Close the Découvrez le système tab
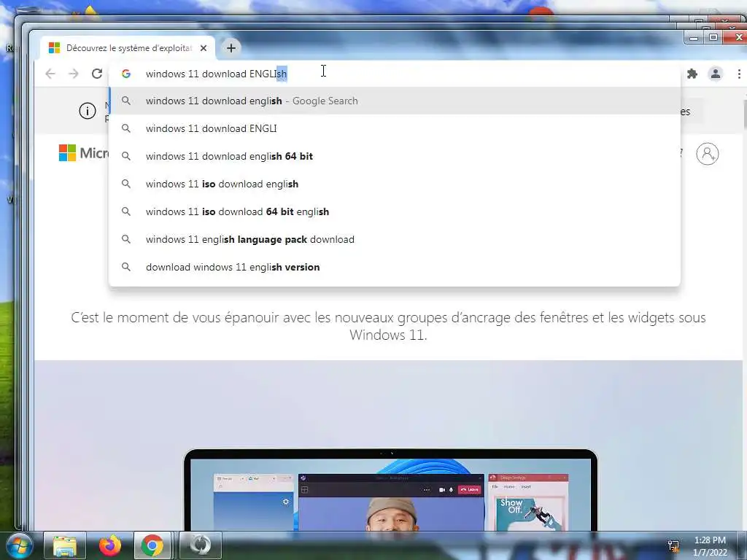Screen dimensions: 747x560 coord(204,48)
